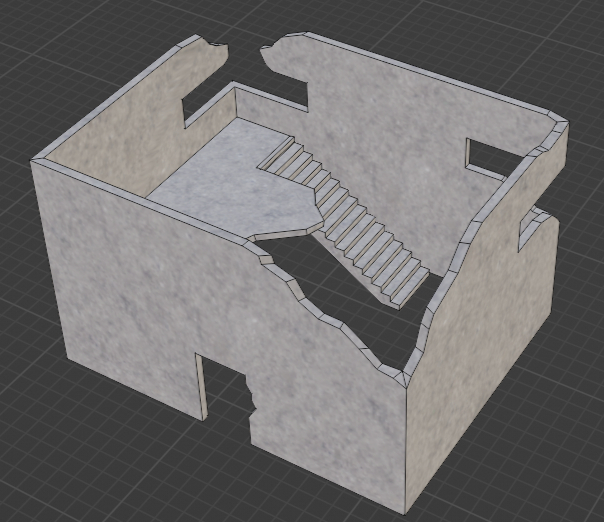604x522 pixels.
Task: Click the bottom step of the staircase
Action: pyautogui.click(x=405, y=290)
